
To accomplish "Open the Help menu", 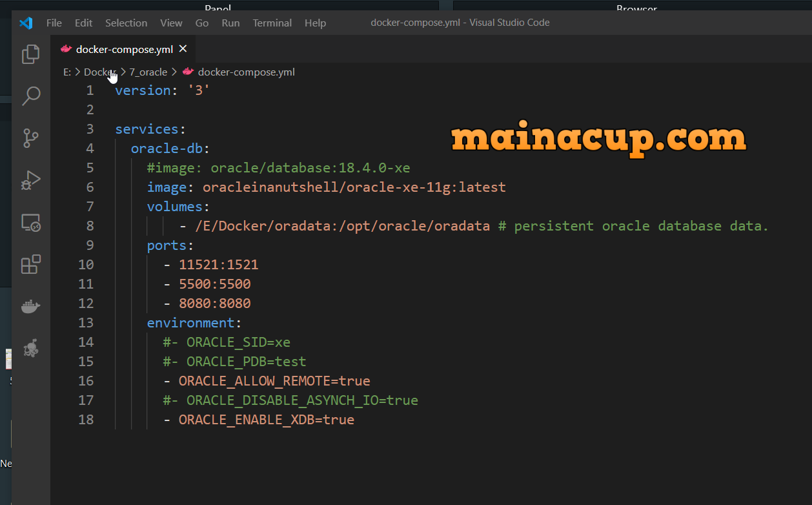I will [x=315, y=23].
